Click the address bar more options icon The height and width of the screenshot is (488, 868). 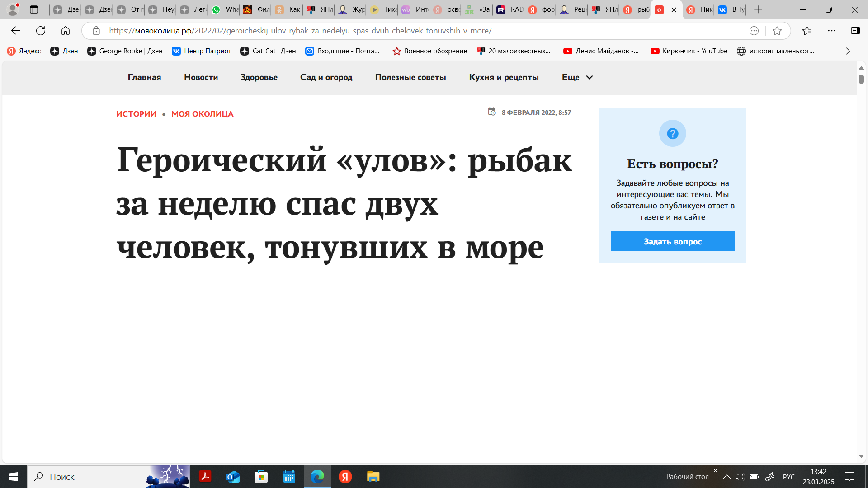click(x=754, y=31)
